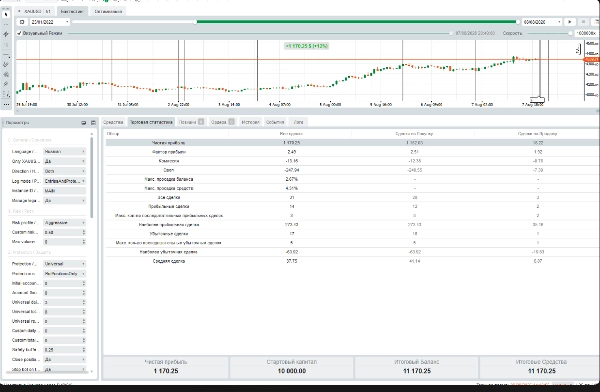The height and width of the screenshot is (392, 600).
Task: Open the Manage legacy dropdown
Action: [64, 201]
